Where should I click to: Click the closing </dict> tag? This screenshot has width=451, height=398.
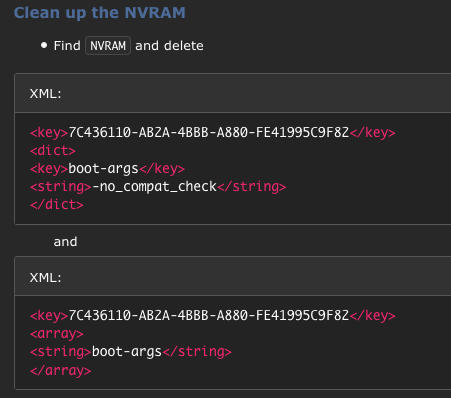[57, 205]
